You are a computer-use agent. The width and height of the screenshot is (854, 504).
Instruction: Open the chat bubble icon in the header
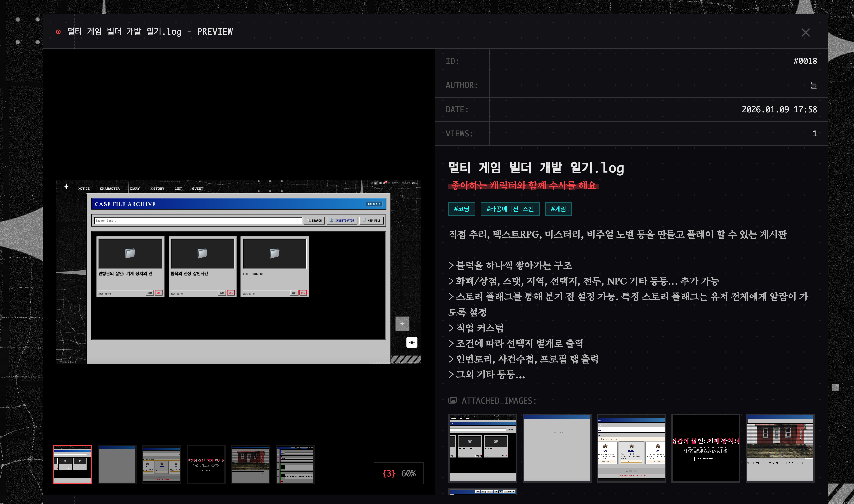[x=380, y=183]
